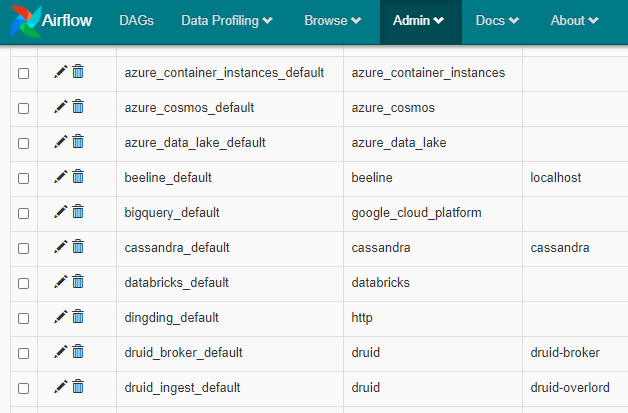Expand the Browse dropdown menu
628x413 pixels.
click(333, 21)
